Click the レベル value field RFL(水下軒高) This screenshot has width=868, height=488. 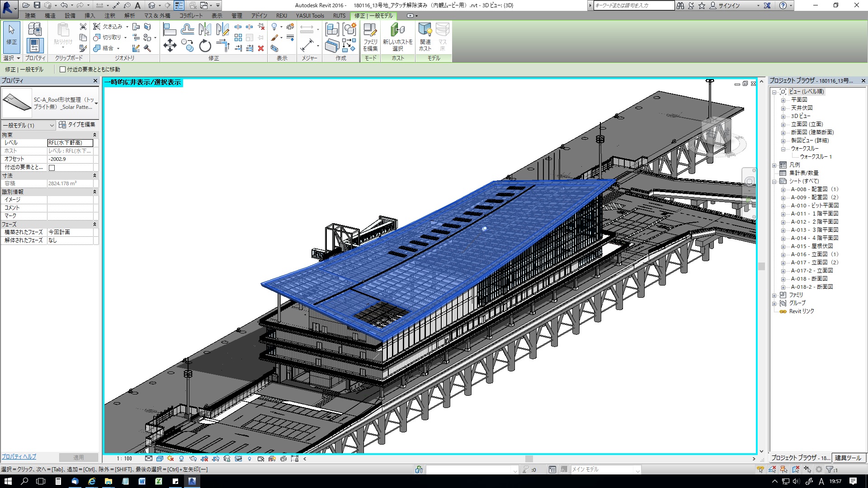coord(71,143)
